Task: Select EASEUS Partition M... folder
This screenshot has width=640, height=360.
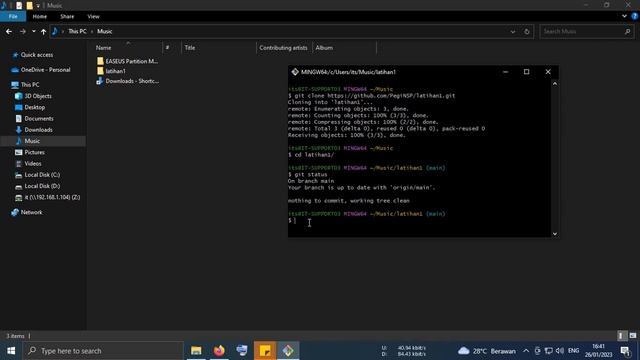Action: click(128, 61)
